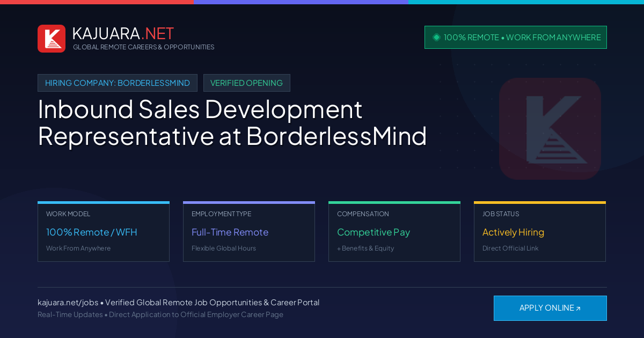This screenshot has height=338, width=644.
Task: Click the red Kajuara K logo icon
Action: 52,39
